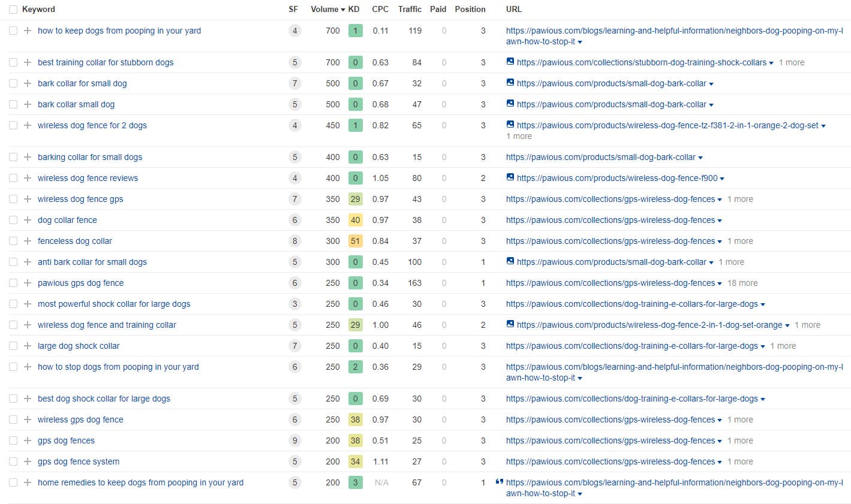This screenshot has width=851, height=504.
Task: Open URL dropdown arrow in 'barking collar for small dogs' row
Action: [x=700, y=158]
